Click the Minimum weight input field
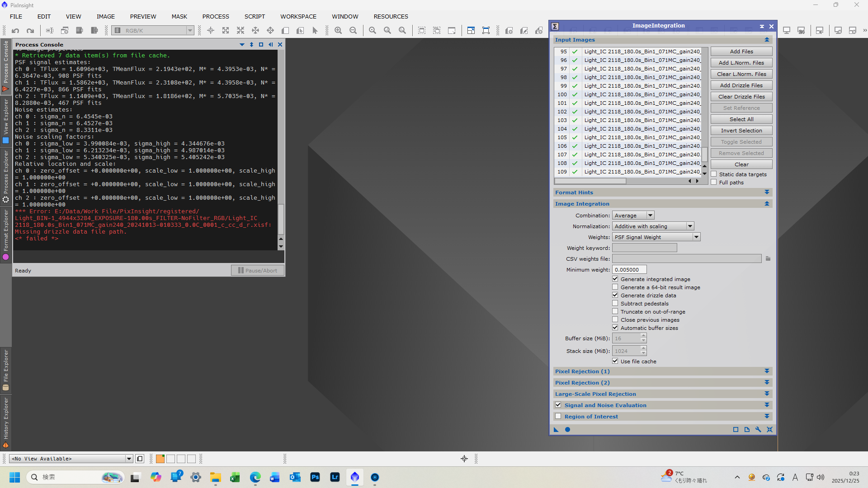 click(x=629, y=270)
